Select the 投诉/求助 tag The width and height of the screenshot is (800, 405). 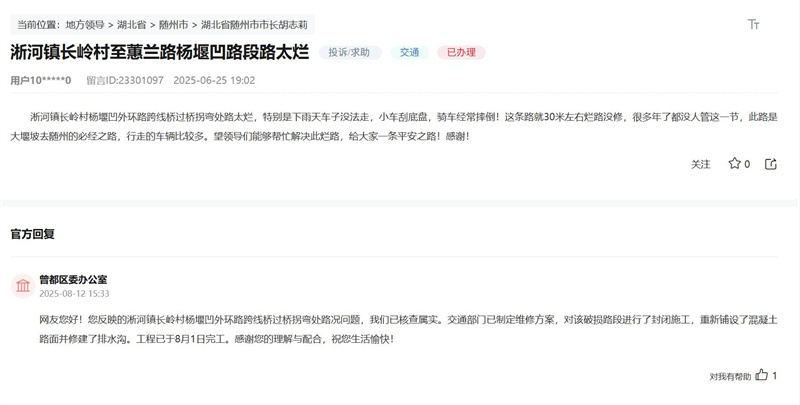pos(350,52)
